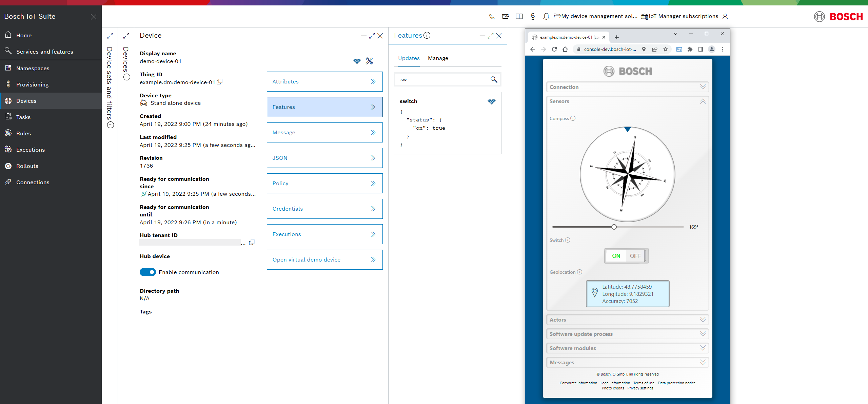Image resolution: width=868 pixels, height=404 pixels.
Task: Open Home in the sidebar
Action: [51, 35]
